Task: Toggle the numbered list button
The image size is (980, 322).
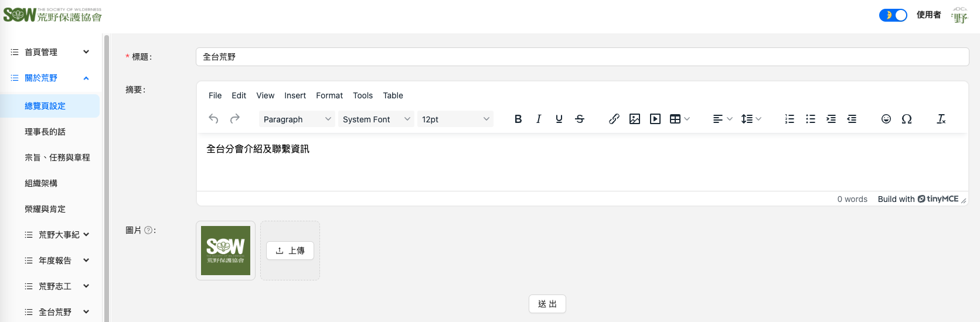Action: pyautogui.click(x=790, y=119)
